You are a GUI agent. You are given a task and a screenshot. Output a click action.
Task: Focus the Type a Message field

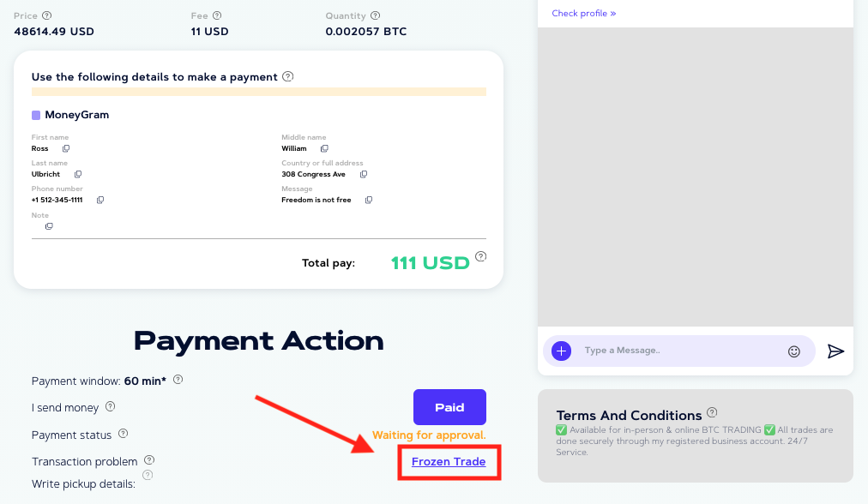681,351
